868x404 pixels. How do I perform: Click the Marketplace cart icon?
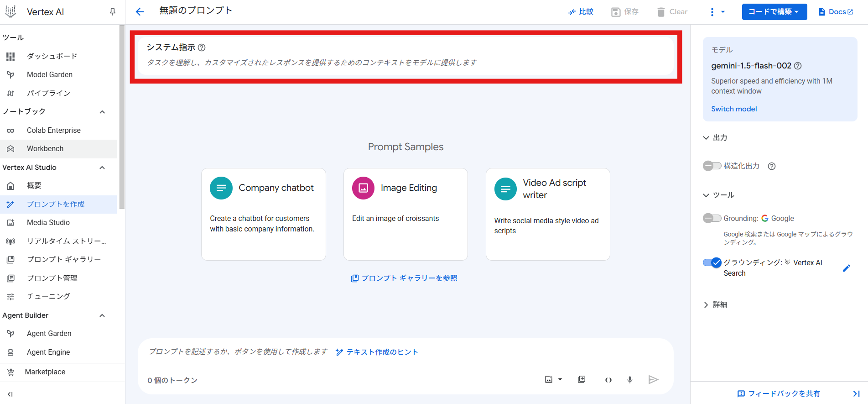pyautogui.click(x=10, y=372)
